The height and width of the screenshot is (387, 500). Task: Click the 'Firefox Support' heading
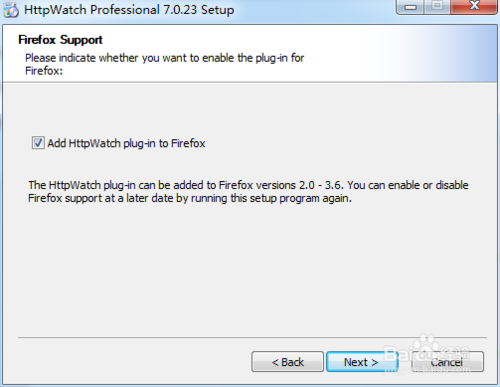pyautogui.click(x=60, y=40)
